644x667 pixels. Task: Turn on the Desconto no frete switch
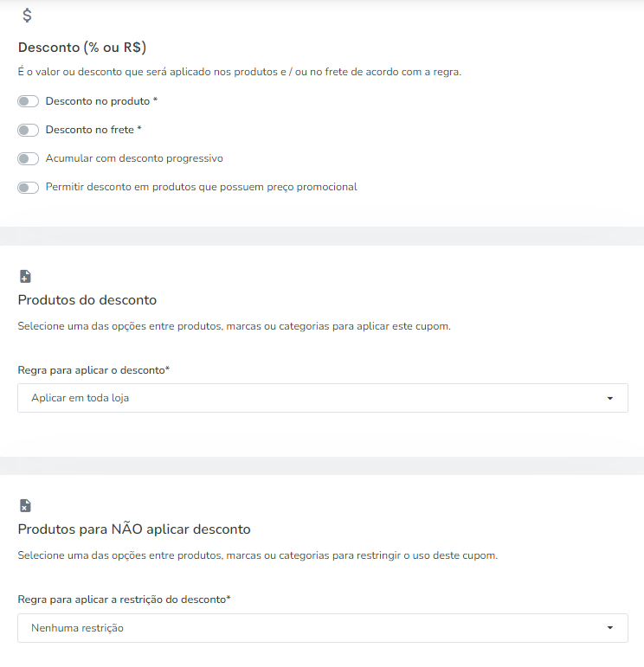28,130
